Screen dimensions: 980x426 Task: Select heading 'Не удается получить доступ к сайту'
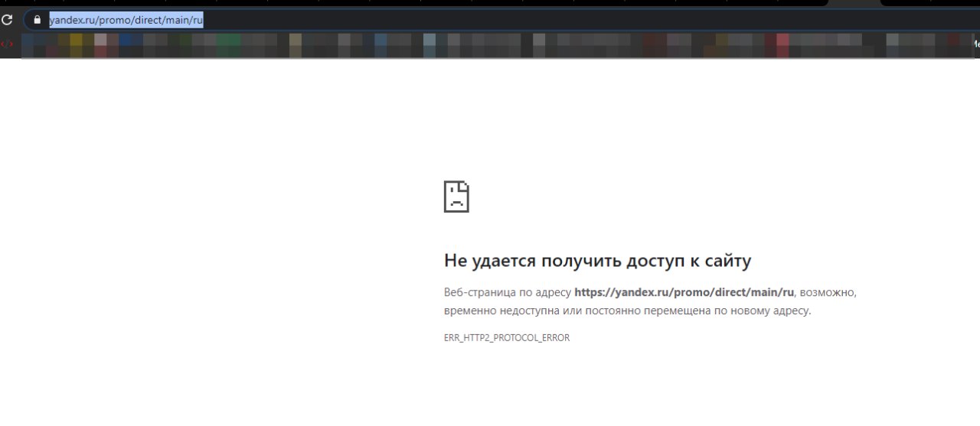[597, 261]
